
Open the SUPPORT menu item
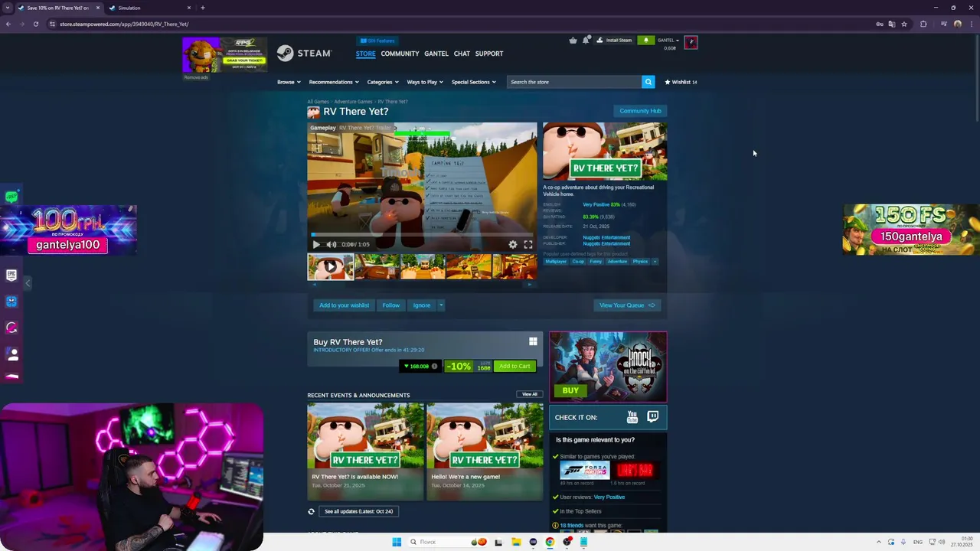click(x=489, y=54)
